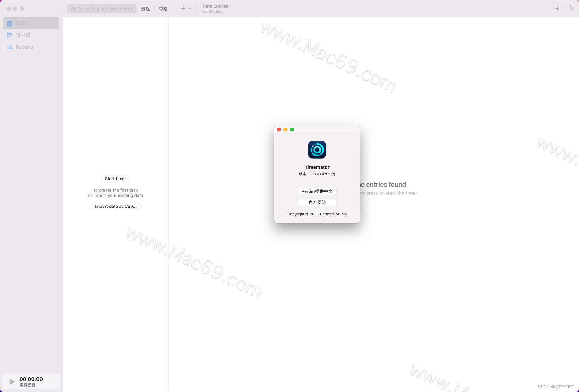The width and height of the screenshot is (579, 392).
Task: Switch to the 存档 archive tab
Action: (x=163, y=9)
